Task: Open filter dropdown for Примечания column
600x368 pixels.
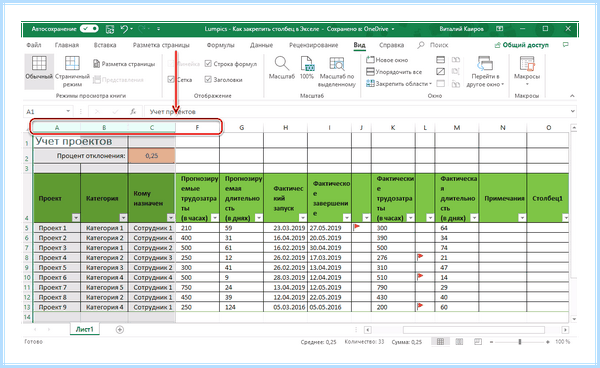Action: 522,218
